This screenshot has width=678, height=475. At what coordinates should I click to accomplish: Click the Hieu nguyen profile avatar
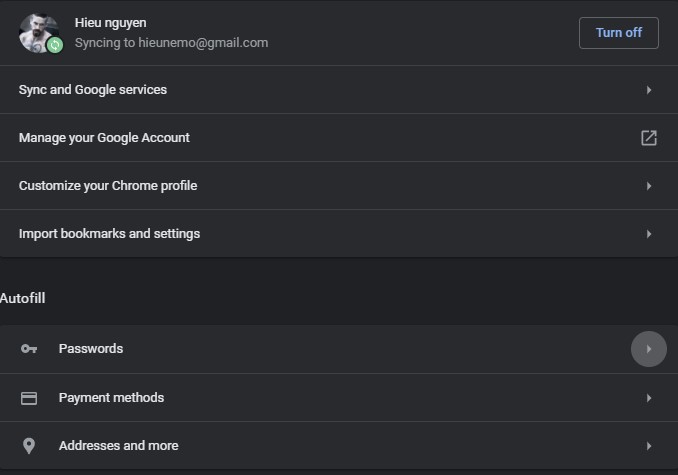pyautogui.click(x=37, y=32)
